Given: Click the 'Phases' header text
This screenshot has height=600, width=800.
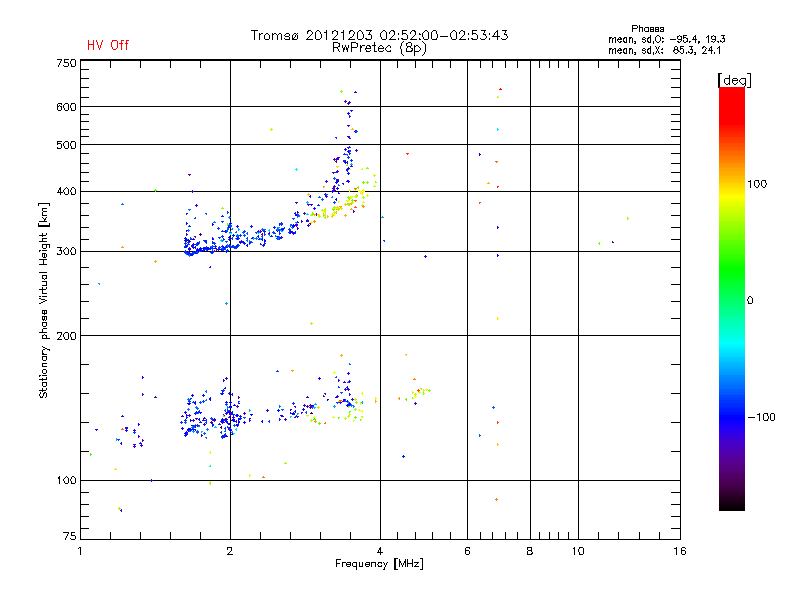Looking at the screenshot, I should pos(647,29).
